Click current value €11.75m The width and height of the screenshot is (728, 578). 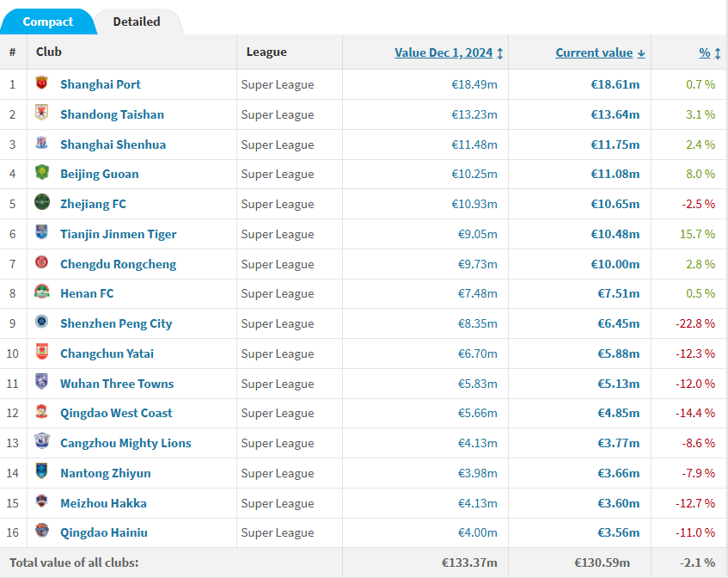[x=615, y=145]
